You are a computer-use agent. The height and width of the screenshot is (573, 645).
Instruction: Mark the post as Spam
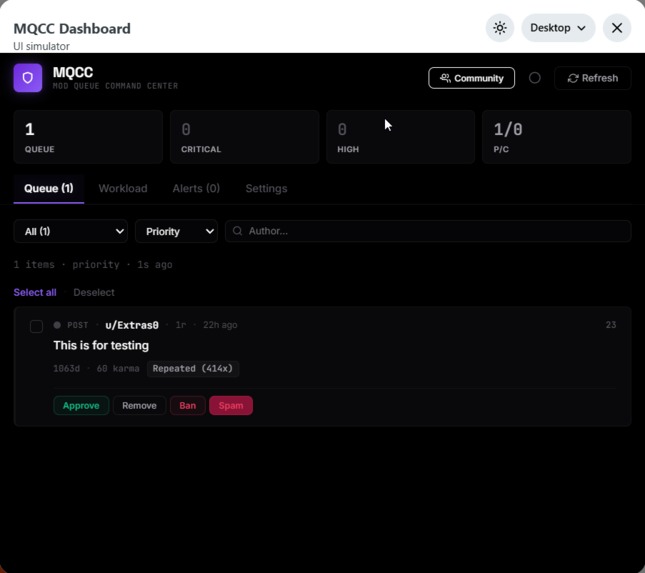[x=231, y=406]
